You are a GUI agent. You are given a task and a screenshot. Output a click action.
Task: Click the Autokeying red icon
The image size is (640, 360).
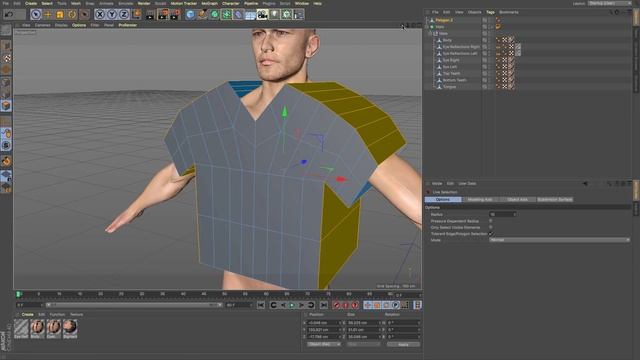click(346, 305)
